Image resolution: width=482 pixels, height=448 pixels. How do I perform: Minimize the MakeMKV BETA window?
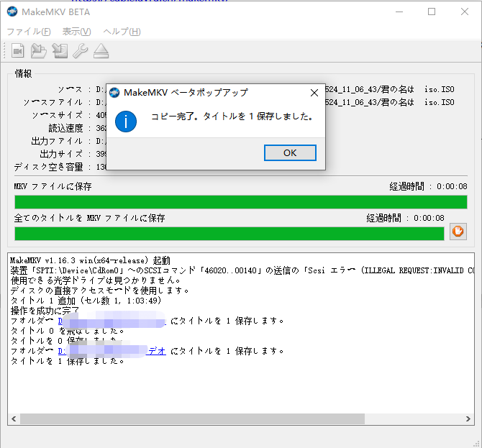click(x=399, y=12)
